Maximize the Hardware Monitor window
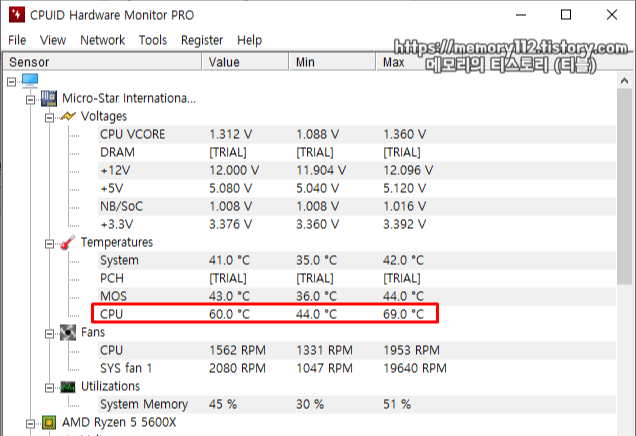The image size is (636, 436). 566,15
